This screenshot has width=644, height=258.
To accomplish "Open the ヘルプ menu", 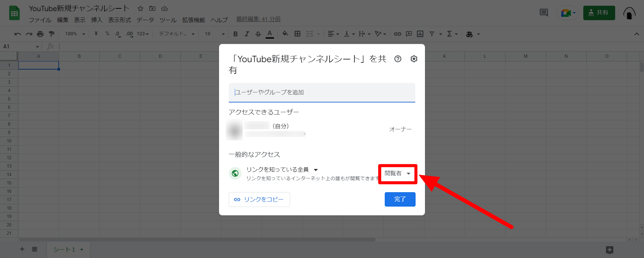I will [x=219, y=20].
